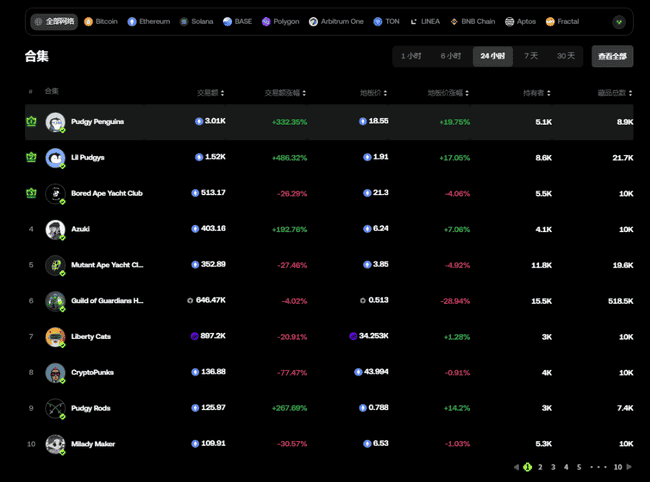Screen dimensions: 650x482
Task: Click the 查看全部 button
Action: pyautogui.click(x=612, y=56)
